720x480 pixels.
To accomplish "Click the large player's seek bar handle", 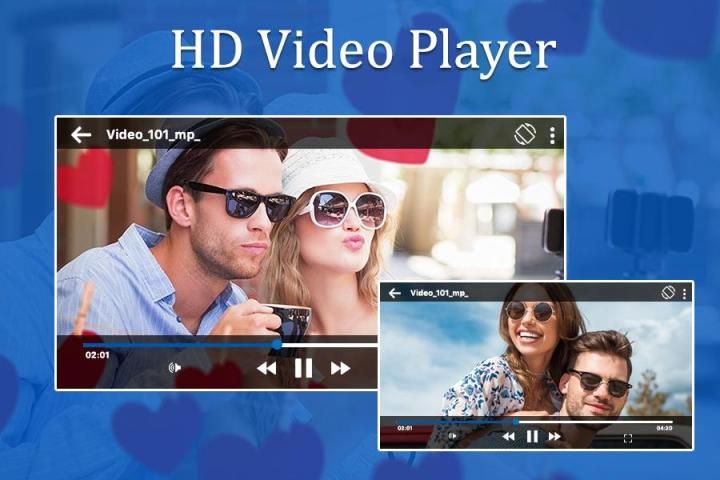I will click(x=277, y=345).
